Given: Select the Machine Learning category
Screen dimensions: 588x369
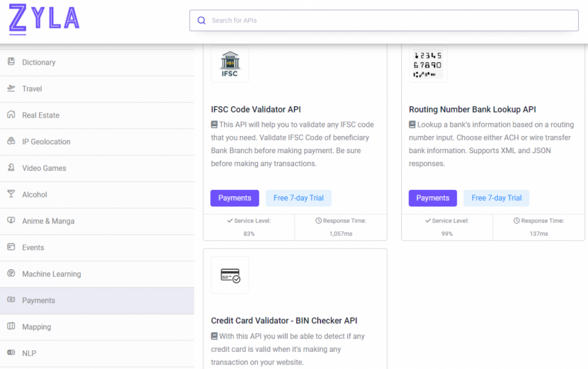Looking at the screenshot, I should 96,274.
